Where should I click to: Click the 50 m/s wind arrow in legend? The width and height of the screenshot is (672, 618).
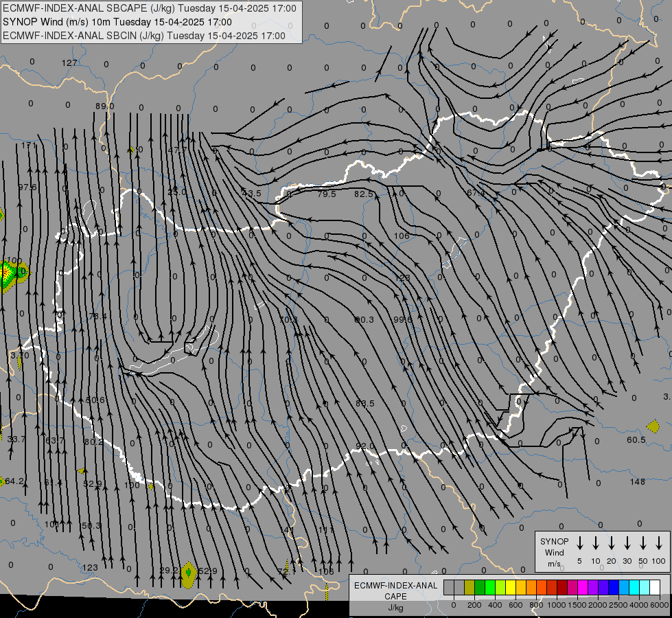point(643,543)
